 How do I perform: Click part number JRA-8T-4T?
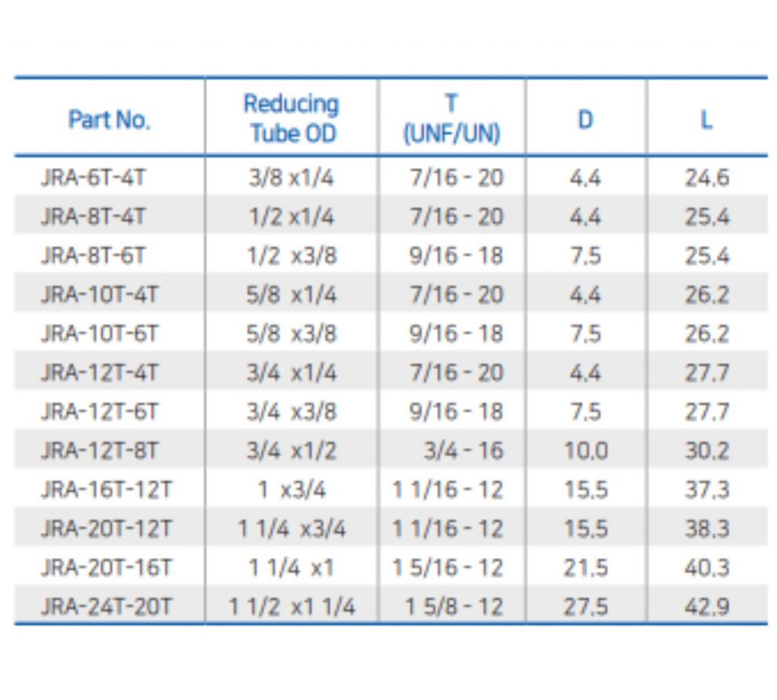pyautogui.click(x=93, y=216)
